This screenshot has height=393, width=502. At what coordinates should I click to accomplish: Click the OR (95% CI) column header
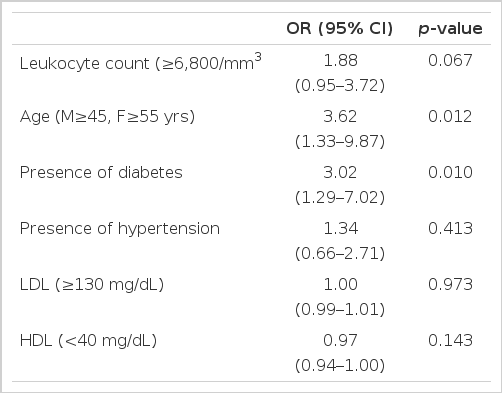coord(340,28)
